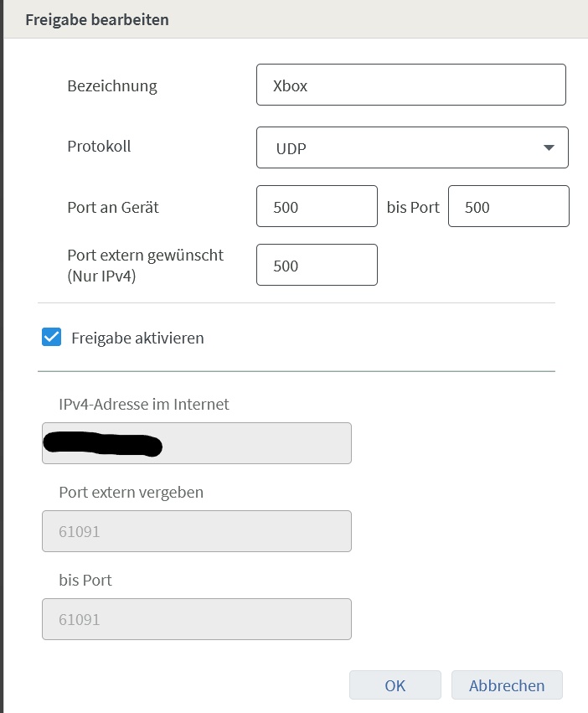Click the IPv4-Adresse im Internet label

point(144,404)
